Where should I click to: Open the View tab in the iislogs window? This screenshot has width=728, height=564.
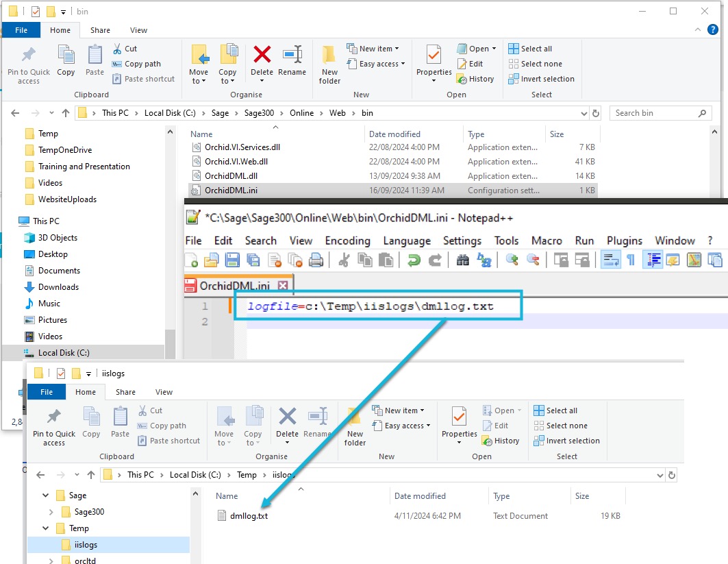[x=164, y=392]
